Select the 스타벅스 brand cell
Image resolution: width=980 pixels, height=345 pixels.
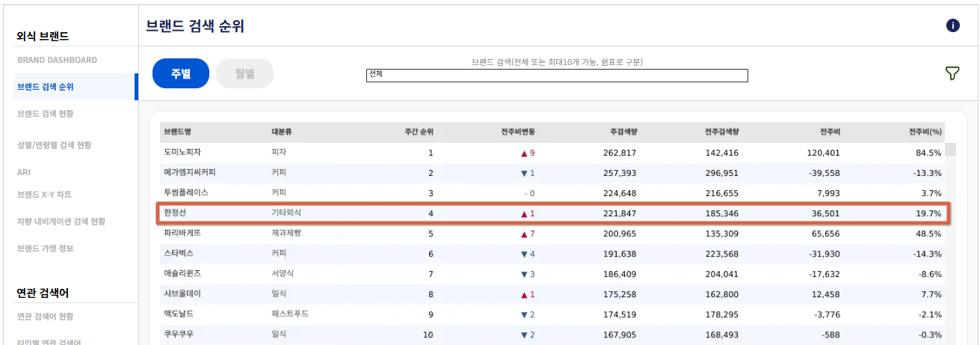coord(179,253)
